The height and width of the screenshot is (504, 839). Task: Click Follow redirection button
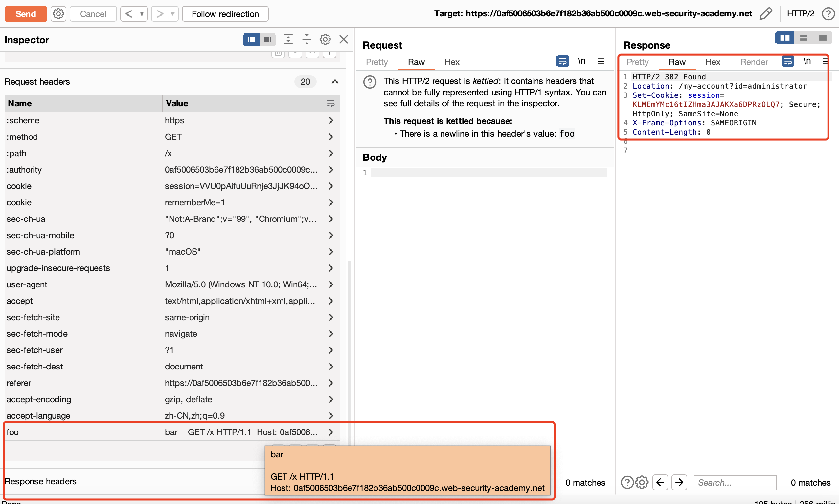pos(225,14)
